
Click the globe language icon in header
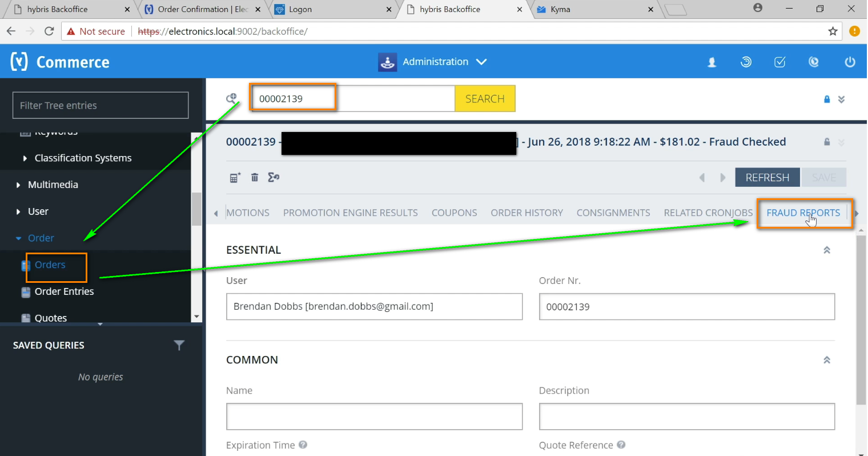click(x=814, y=62)
